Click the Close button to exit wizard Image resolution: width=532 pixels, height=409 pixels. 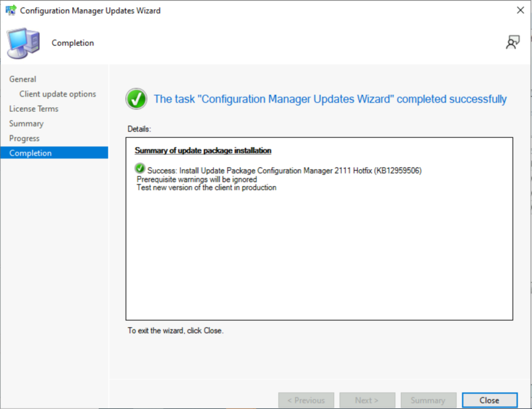(489, 400)
